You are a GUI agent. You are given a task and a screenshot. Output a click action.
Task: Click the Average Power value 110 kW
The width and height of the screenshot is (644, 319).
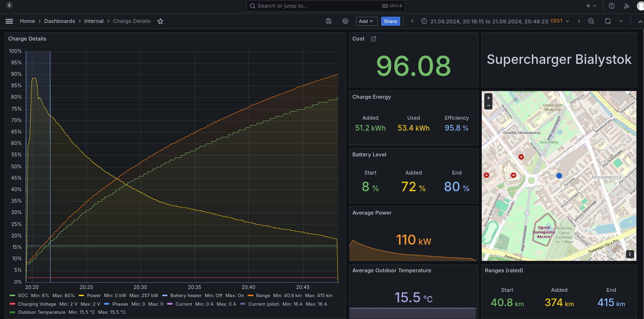point(414,239)
